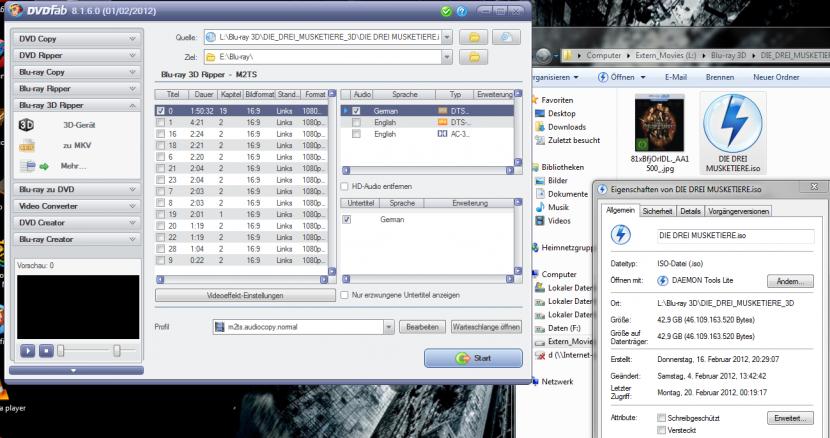Expand the Video Converter section
Screen dimensions: 830x438
point(77,206)
